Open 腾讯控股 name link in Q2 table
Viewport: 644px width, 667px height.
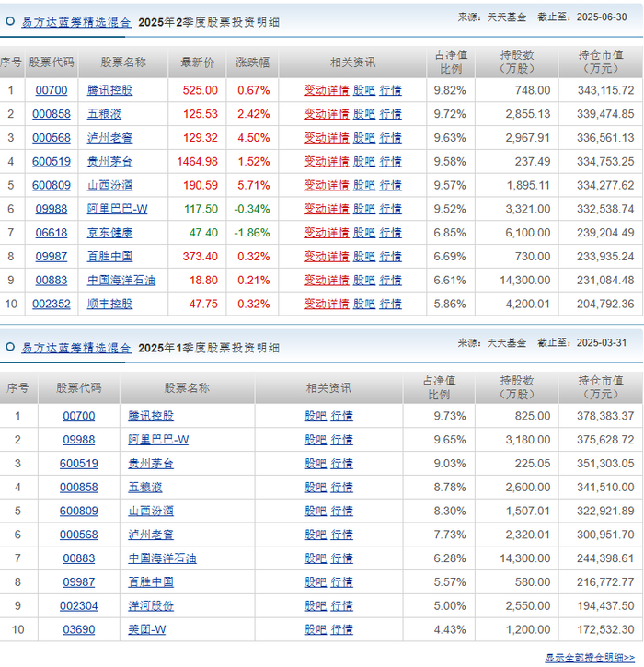point(109,90)
